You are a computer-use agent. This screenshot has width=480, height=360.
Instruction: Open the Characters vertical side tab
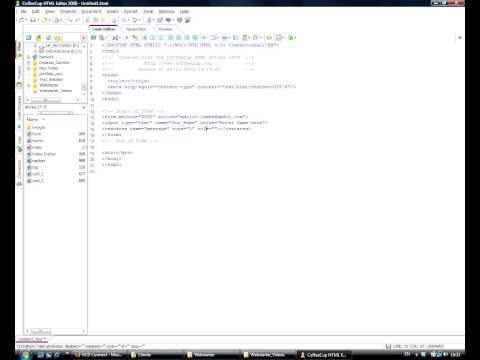tap(19, 173)
